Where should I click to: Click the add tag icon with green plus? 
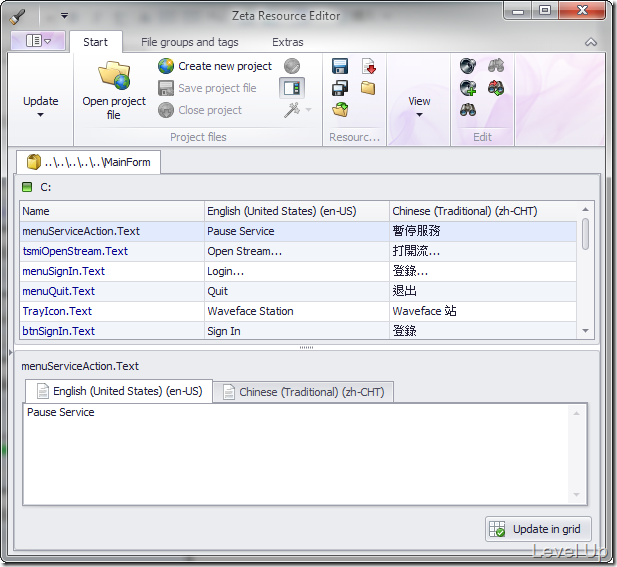468,88
